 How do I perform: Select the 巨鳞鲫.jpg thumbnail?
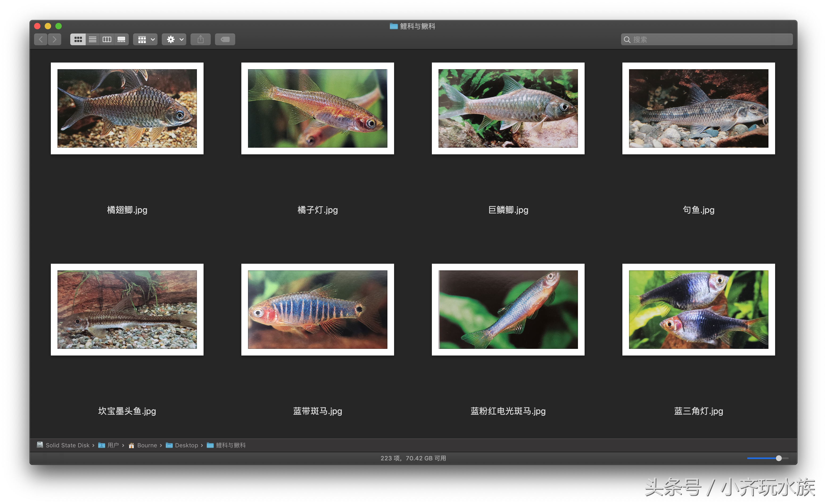pyautogui.click(x=508, y=108)
